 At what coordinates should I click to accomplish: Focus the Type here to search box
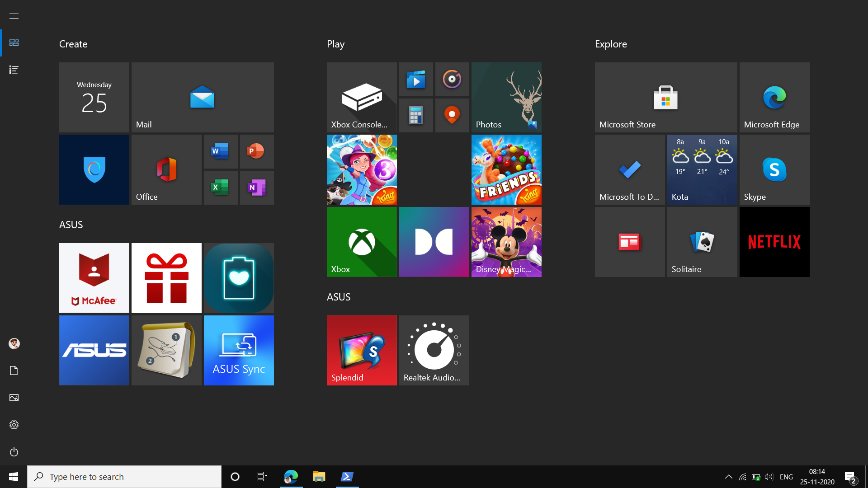coord(124,477)
